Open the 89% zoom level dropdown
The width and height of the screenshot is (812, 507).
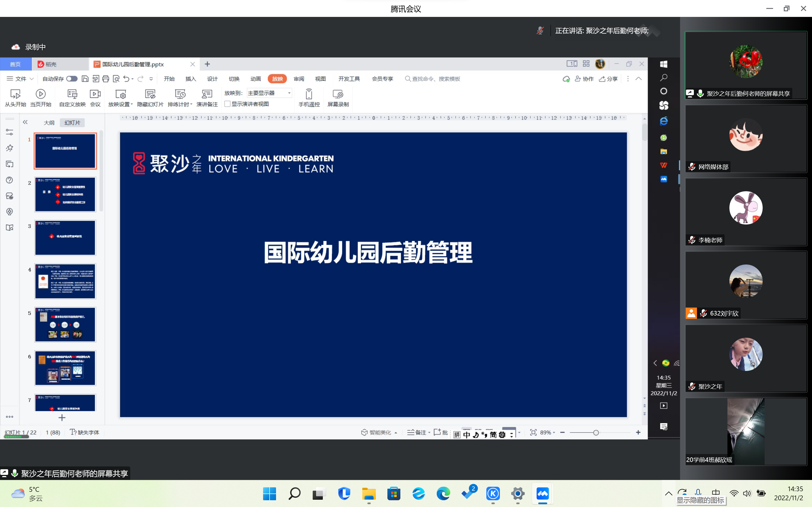(548, 433)
